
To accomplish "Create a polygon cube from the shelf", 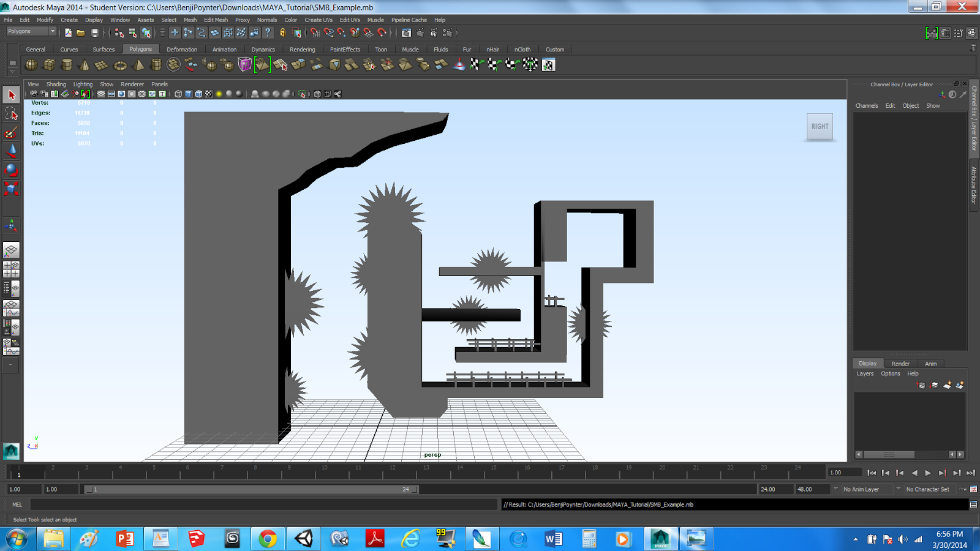I will click(x=49, y=64).
